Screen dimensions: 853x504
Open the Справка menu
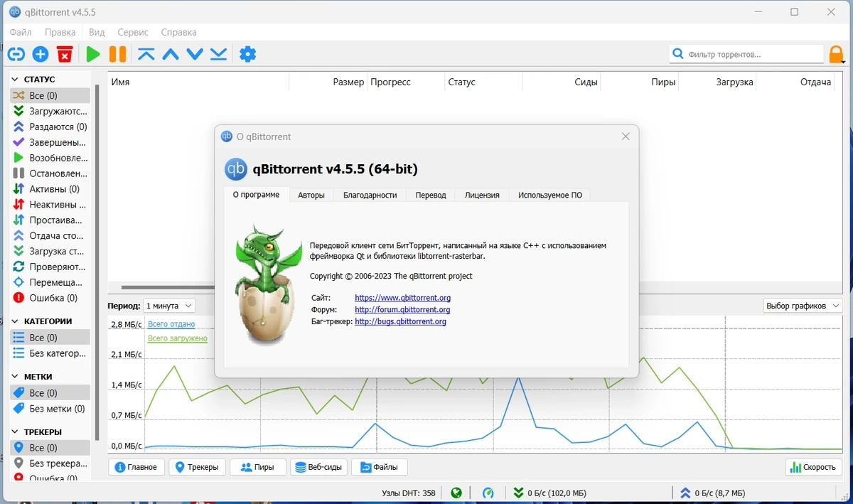tap(178, 32)
